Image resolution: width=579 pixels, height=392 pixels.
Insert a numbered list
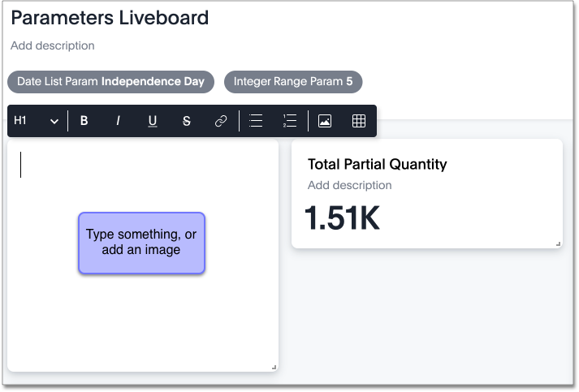click(290, 121)
